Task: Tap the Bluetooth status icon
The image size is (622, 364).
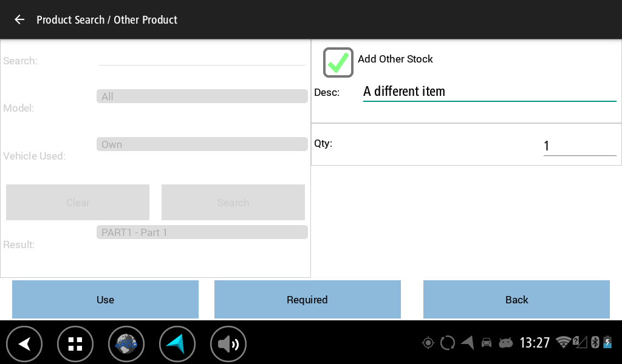Action: click(x=595, y=342)
